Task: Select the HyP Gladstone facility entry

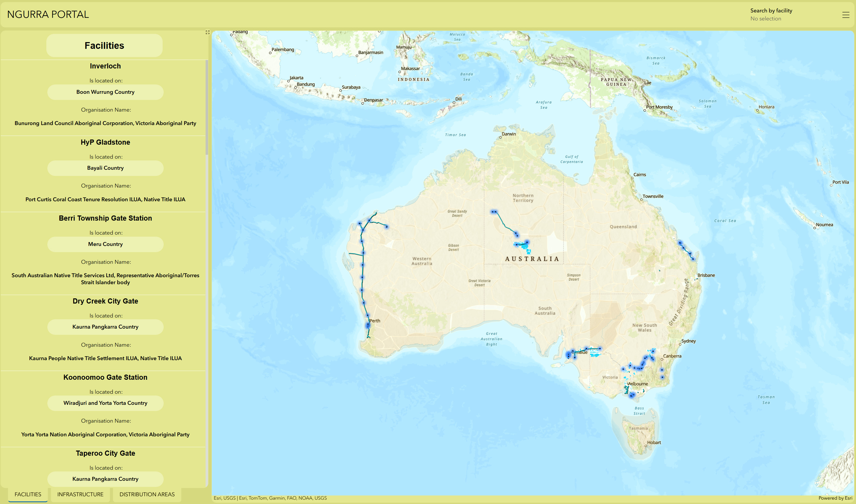Action: coord(106,142)
